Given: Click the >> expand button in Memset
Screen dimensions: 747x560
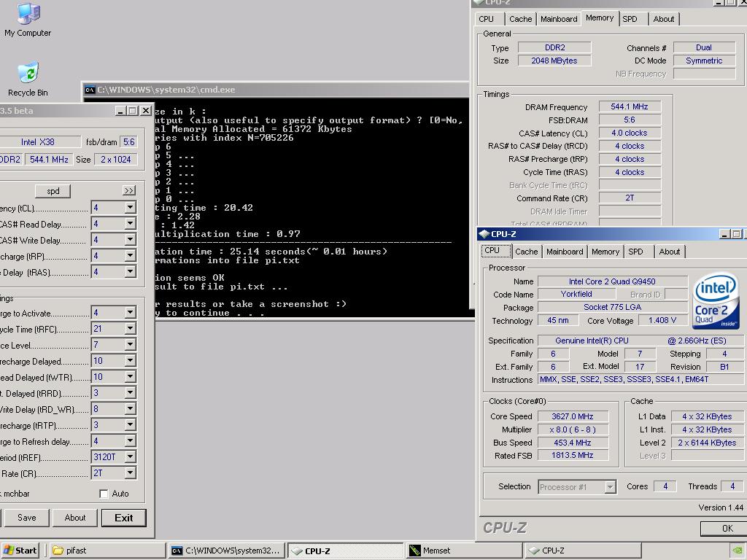Looking at the screenshot, I should click(129, 190).
